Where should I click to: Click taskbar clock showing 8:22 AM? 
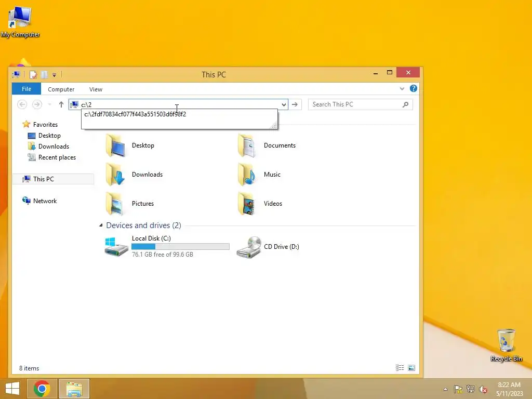pyautogui.click(x=509, y=389)
